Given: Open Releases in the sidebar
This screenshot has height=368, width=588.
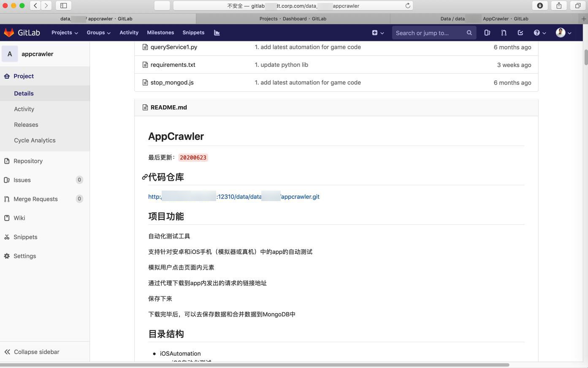Looking at the screenshot, I should coord(26,125).
